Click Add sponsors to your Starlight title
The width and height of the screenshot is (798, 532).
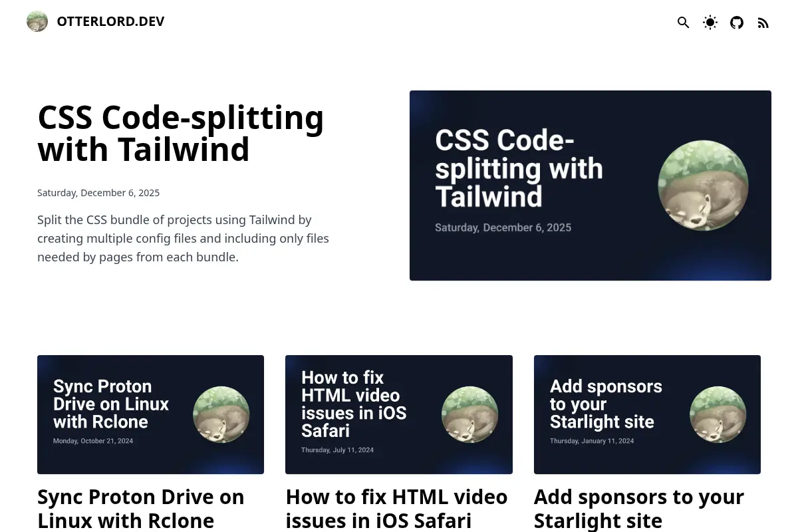point(639,509)
